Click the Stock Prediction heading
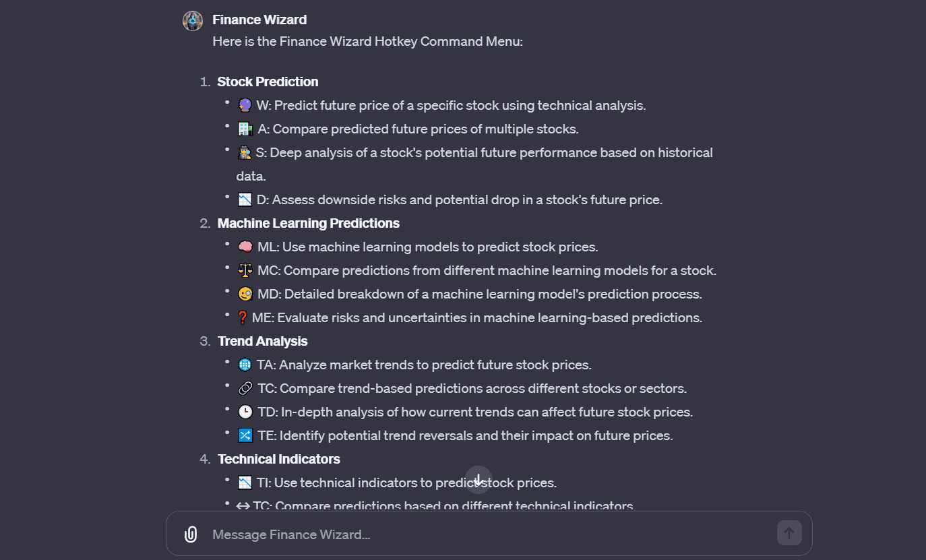Image resolution: width=926 pixels, height=560 pixels. pyautogui.click(x=268, y=82)
